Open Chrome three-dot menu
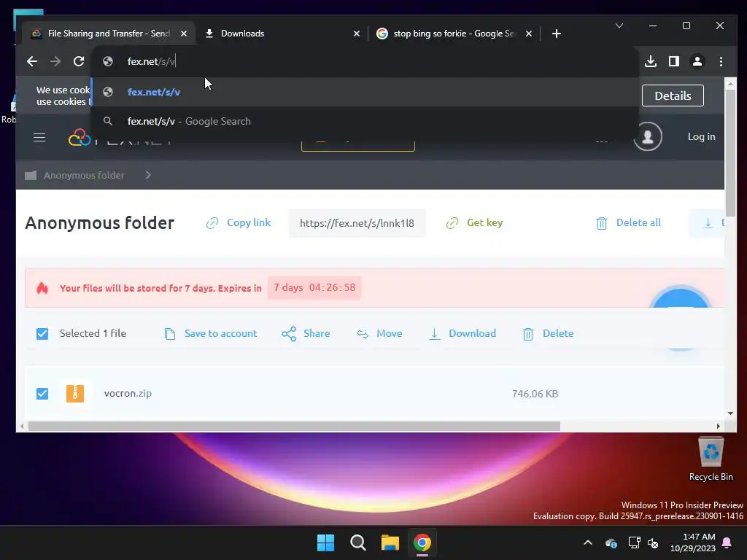This screenshot has height=560, width=747. [721, 61]
